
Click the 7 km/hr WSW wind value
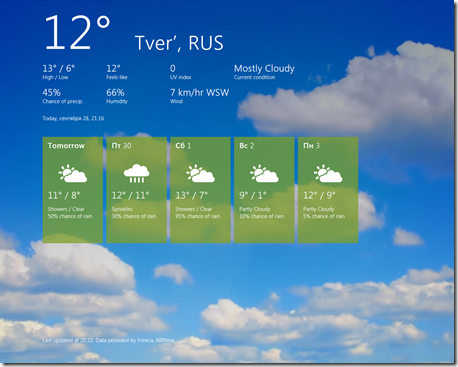(x=200, y=92)
